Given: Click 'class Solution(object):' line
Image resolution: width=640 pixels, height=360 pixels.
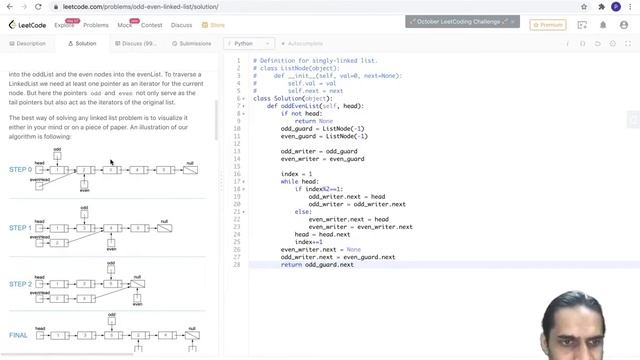Looking at the screenshot, I should (x=293, y=99).
